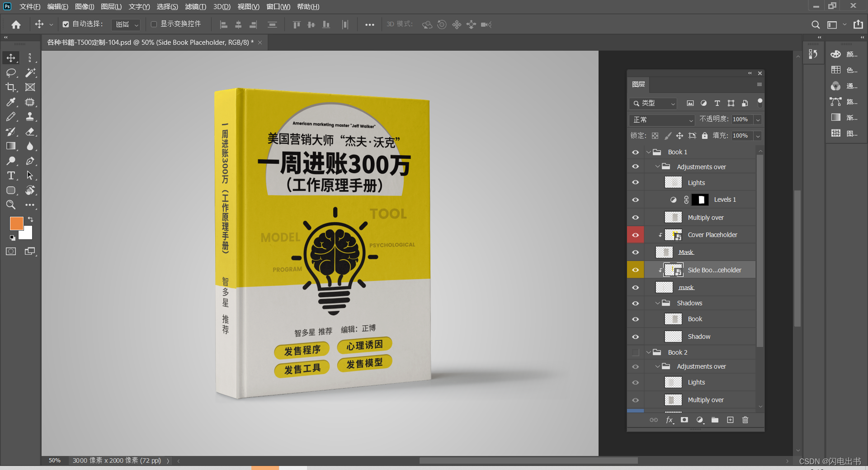This screenshot has width=868, height=470.
Task: Select the Hand/Rotate view tool
Action: click(x=30, y=190)
